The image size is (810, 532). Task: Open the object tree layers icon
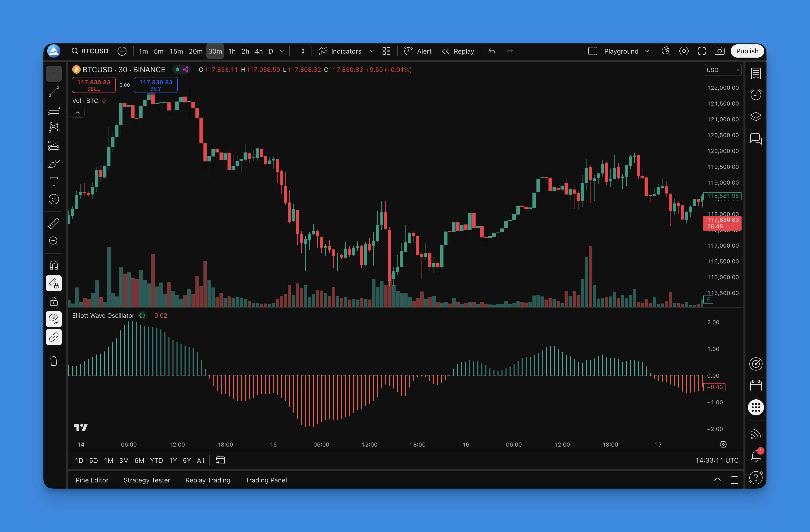coord(755,116)
